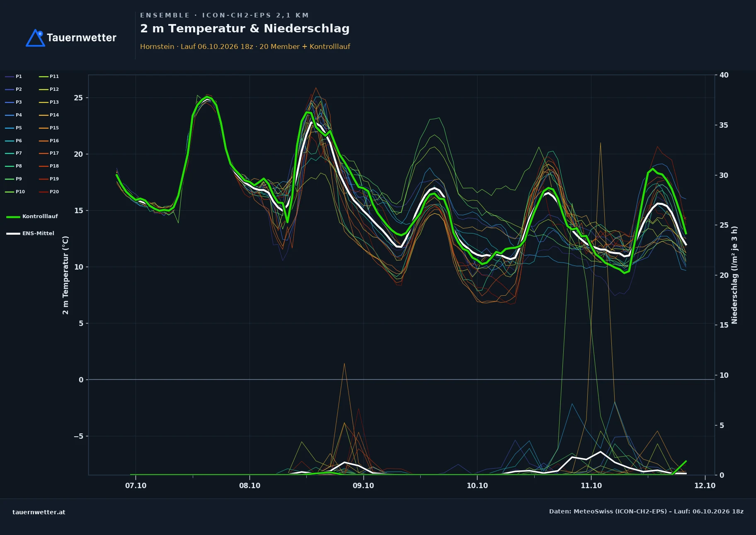The image size is (756, 535).
Task: Toggle the Kontrolllauf legend entry
Action: pyautogui.click(x=32, y=216)
